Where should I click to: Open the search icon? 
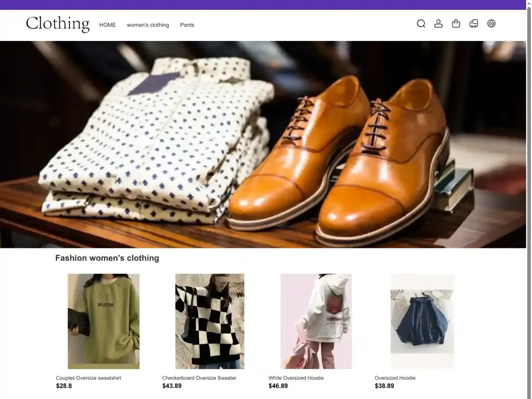click(421, 23)
